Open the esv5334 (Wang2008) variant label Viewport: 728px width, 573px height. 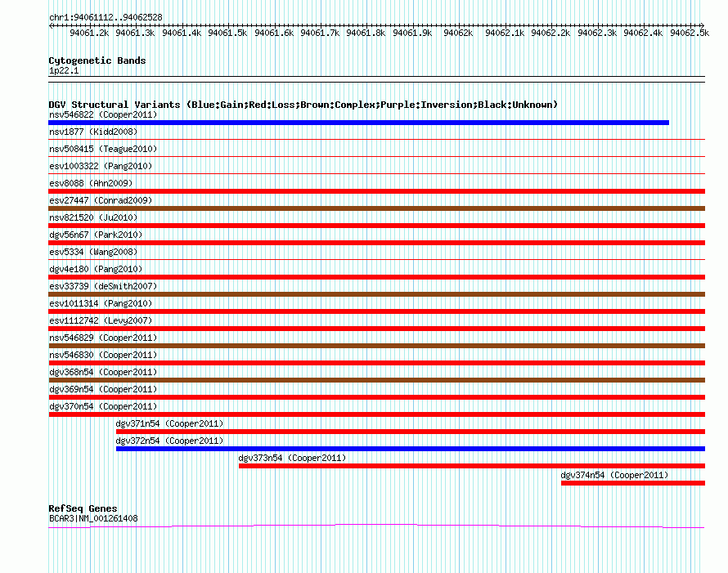click(x=93, y=252)
